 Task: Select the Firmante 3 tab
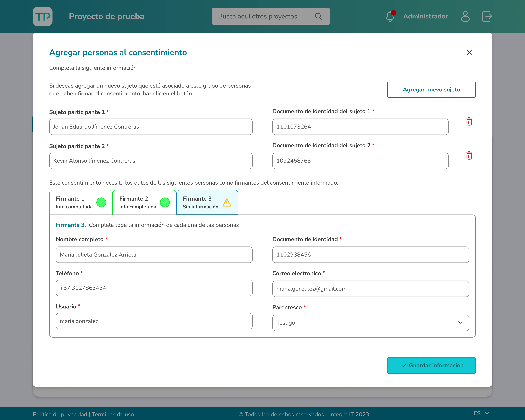207,202
